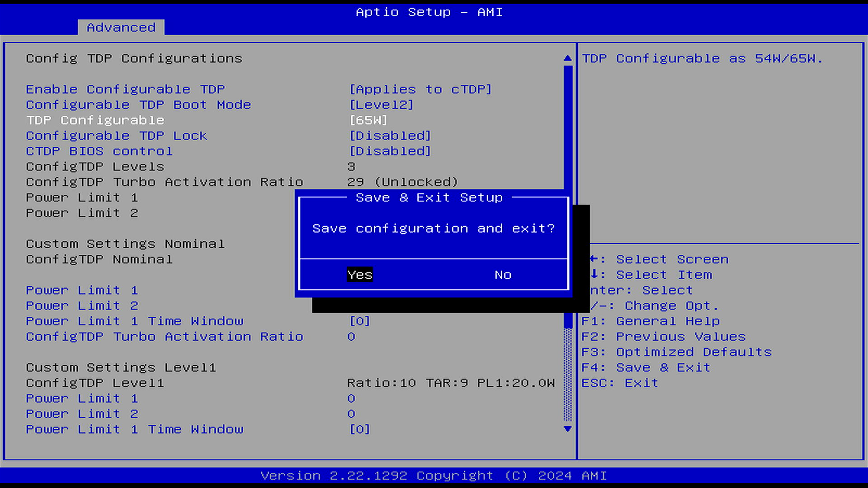The image size is (868, 488).
Task: Select Level1 Power Limit 1 entry
Action: 82,399
